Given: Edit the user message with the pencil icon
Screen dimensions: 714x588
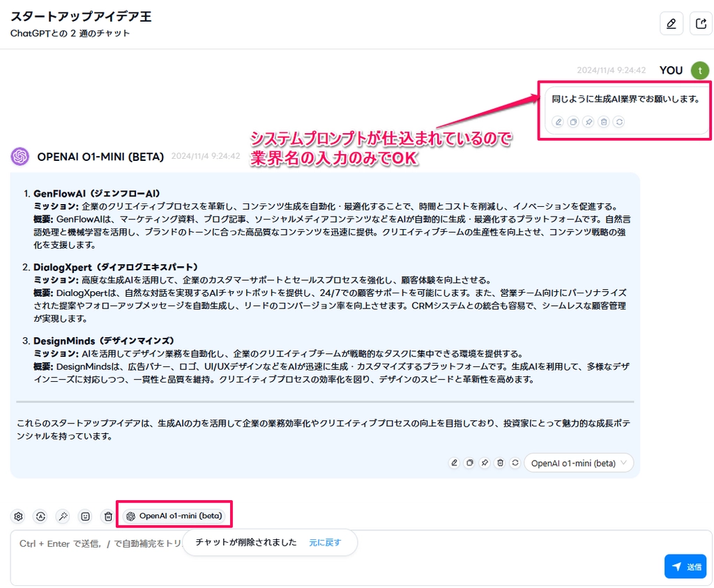Looking at the screenshot, I should 559,122.
